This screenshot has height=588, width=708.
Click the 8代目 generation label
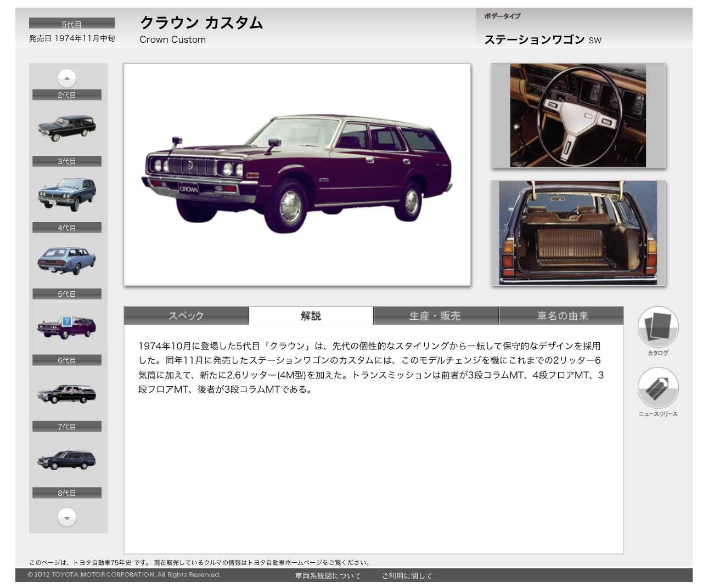67,493
